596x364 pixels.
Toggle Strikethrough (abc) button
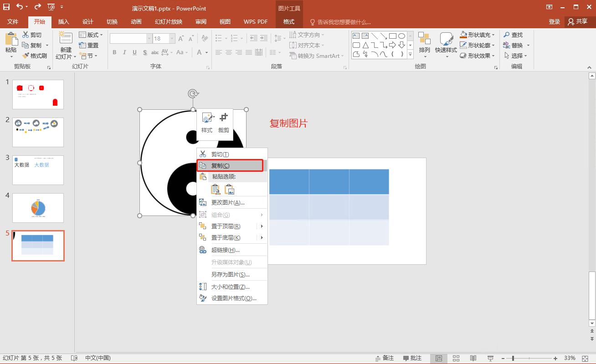click(x=154, y=52)
